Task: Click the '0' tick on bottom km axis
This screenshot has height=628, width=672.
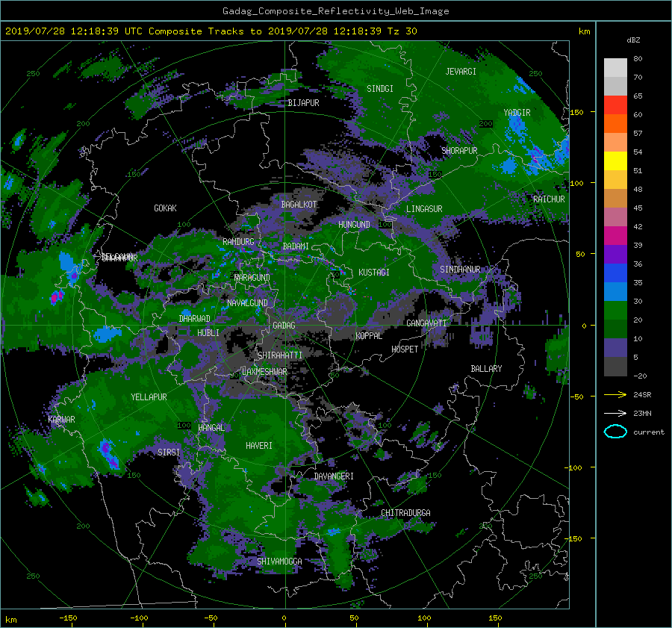Action: [x=284, y=618]
